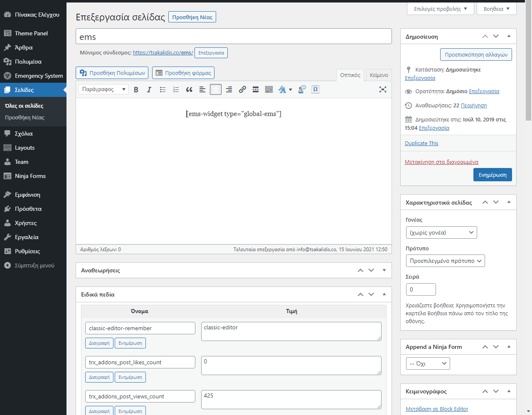This screenshot has width=532, height=415.
Task: Click Duplicate This link
Action: 421,143
